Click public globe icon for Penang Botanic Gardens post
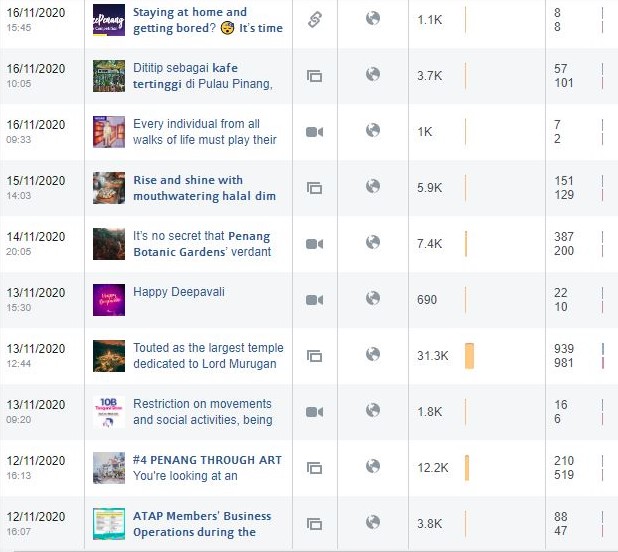This screenshot has height=552, width=618. click(372, 242)
